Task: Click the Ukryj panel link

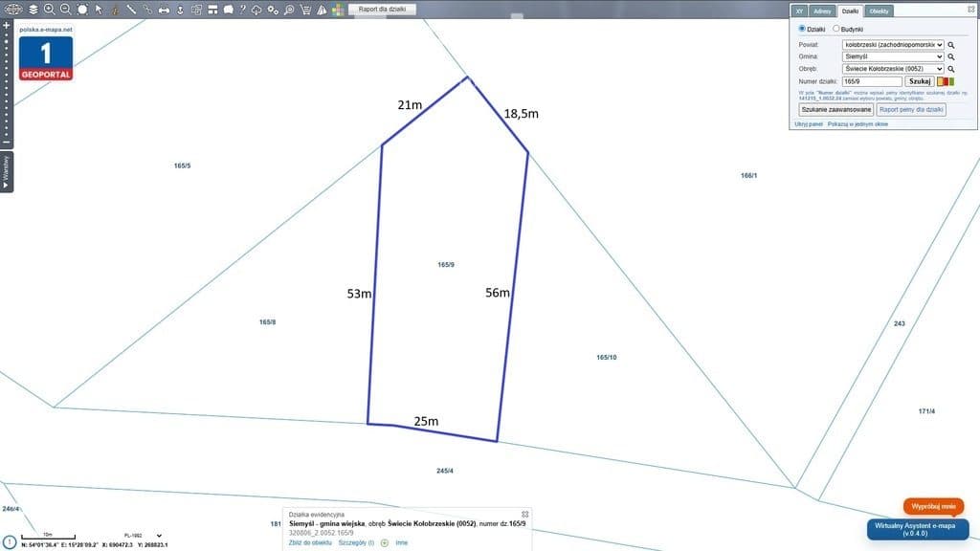Action: [x=808, y=124]
